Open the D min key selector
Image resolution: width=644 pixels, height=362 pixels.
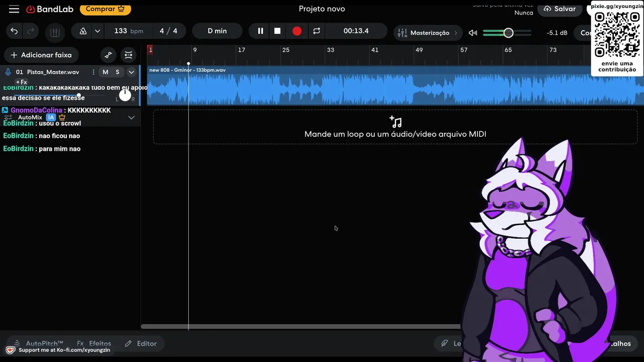(x=217, y=31)
